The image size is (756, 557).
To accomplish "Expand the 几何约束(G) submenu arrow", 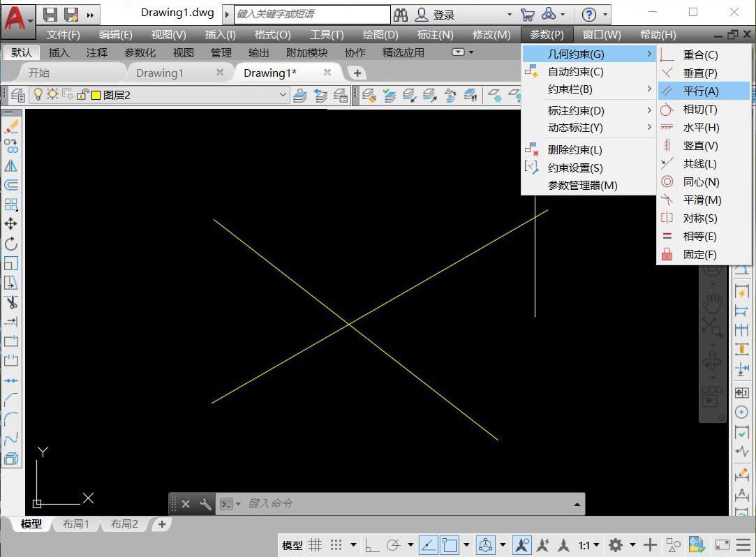I will pyautogui.click(x=649, y=53).
